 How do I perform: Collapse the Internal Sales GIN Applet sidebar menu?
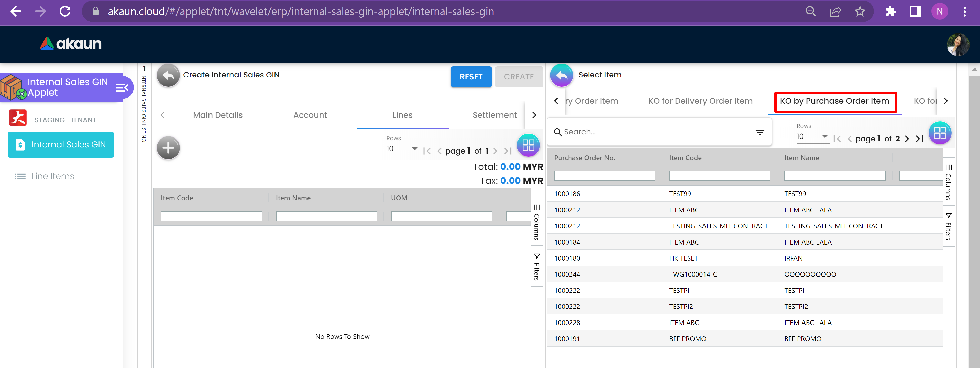coord(122,88)
